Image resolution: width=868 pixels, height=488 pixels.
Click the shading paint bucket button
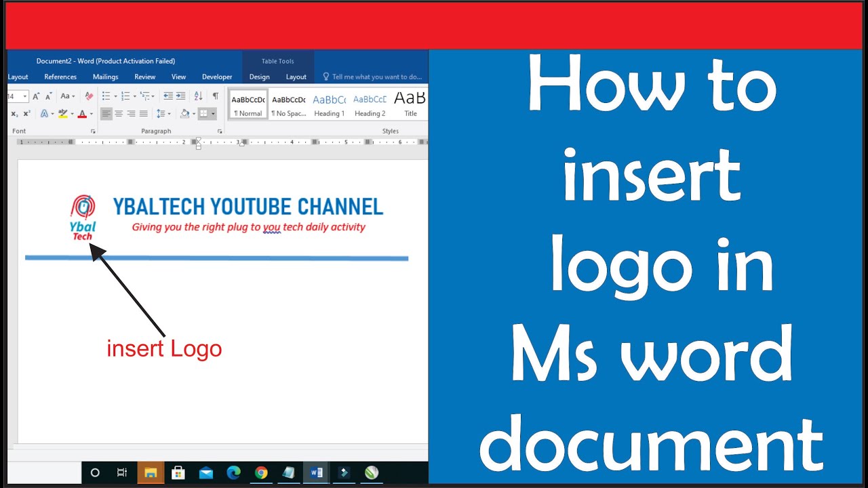tap(185, 114)
